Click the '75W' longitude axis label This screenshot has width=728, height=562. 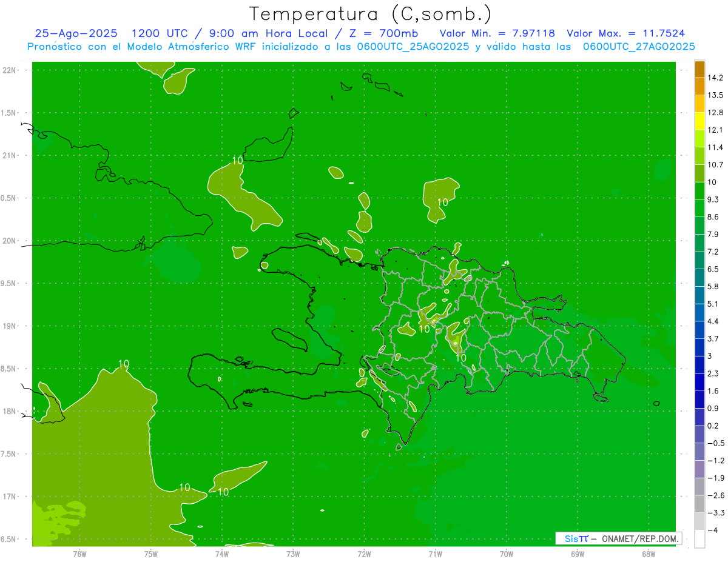pos(151,554)
